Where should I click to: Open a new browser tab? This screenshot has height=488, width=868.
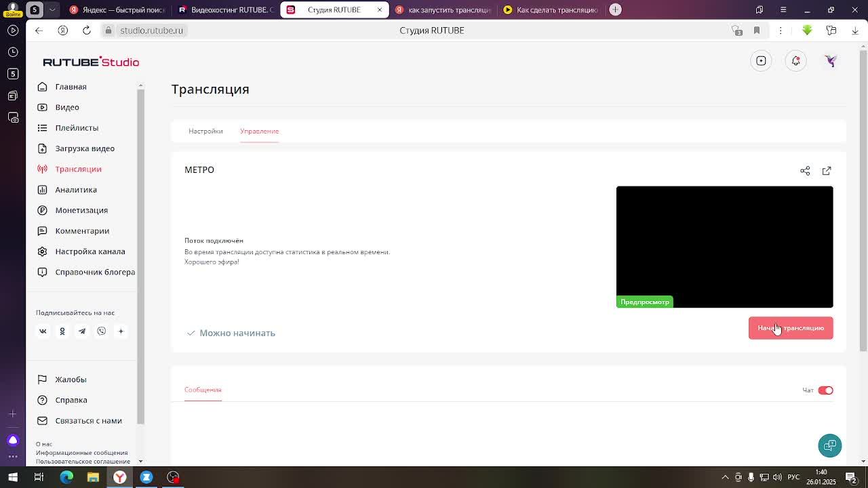coord(615,9)
